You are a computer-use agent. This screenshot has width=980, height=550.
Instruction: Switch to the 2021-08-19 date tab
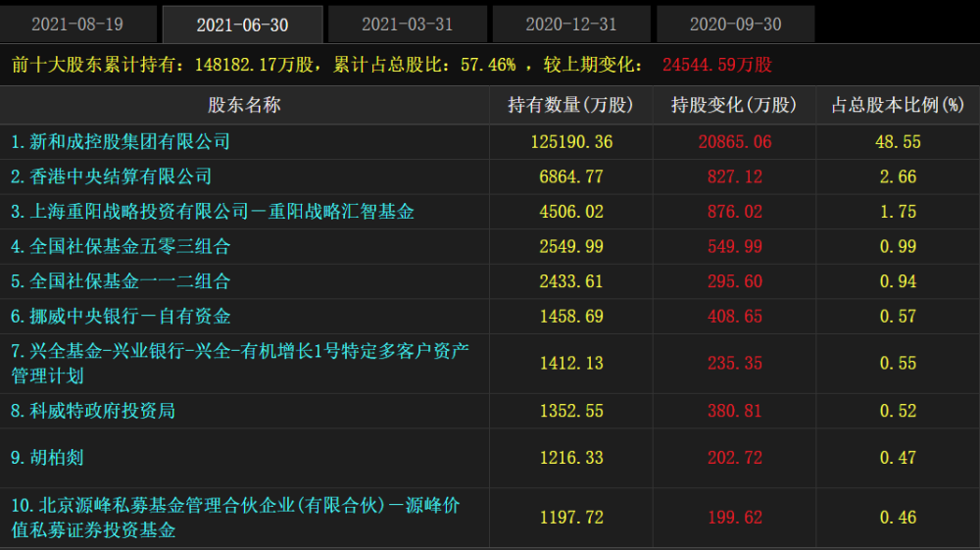click(x=77, y=25)
